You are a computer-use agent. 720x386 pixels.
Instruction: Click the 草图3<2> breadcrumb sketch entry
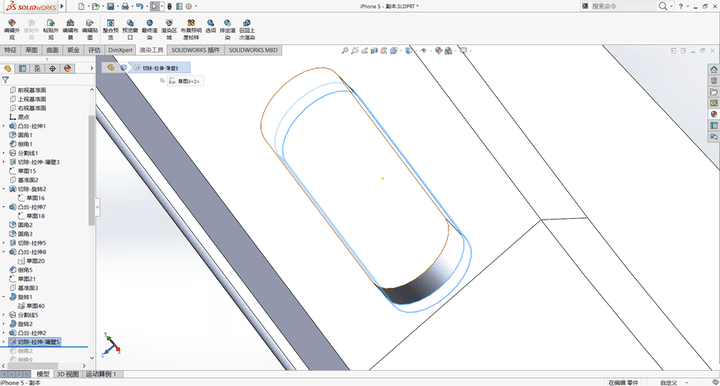(185, 81)
